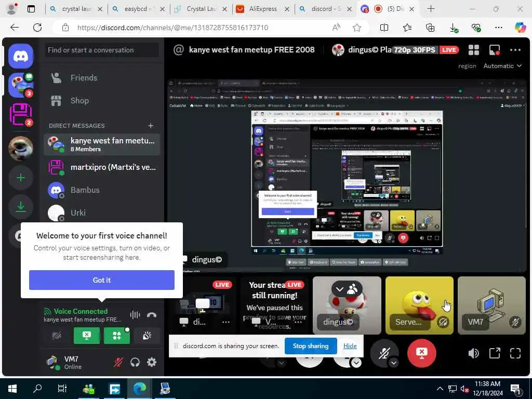Open Edge settings and more menu
The width and height of the screenshot is (532, 399).
pyautogui.click(x=498, y=28)
